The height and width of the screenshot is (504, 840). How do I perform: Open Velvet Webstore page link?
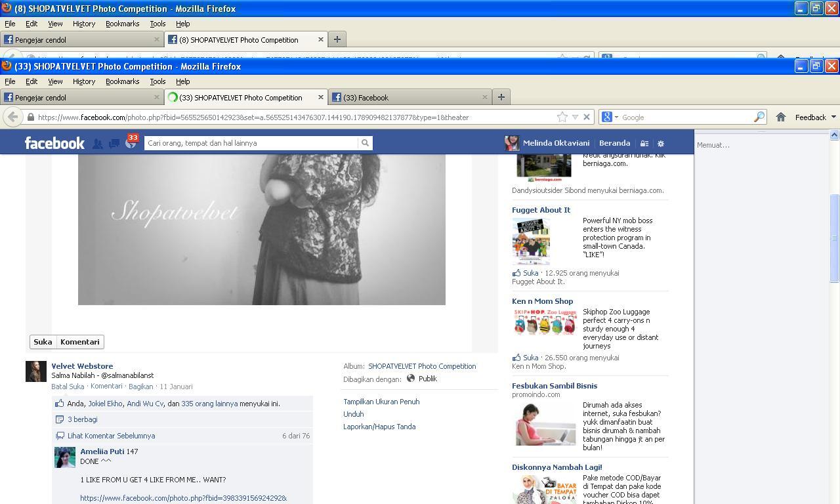(x=82, y=366)
